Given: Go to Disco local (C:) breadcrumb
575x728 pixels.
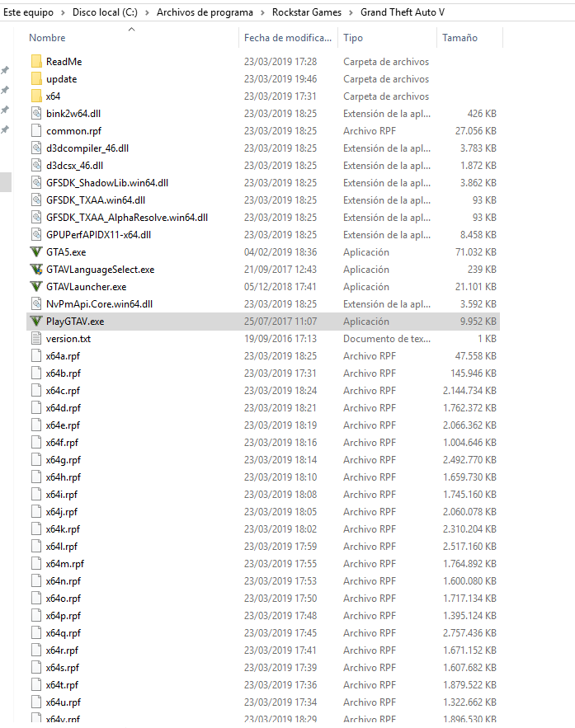Looking at the screenshot, I should (x=105, y=12).
